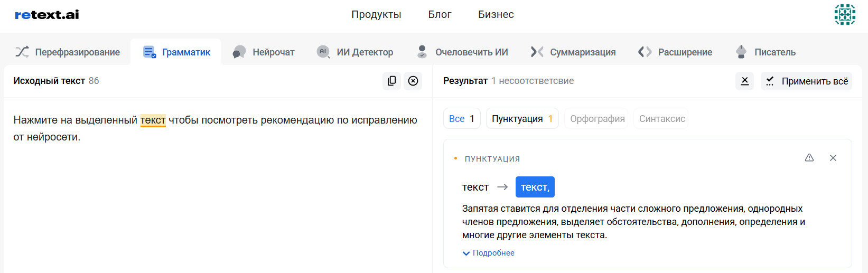This screenshot has height=273, width=868.
Task: Click the highlighted word текст in the source
Action: click(x=153, y=120)
